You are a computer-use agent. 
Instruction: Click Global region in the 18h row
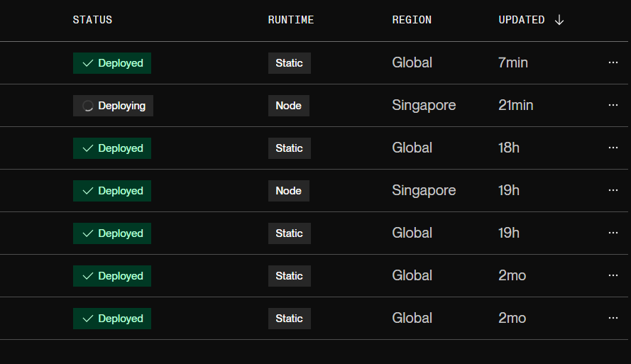412,148
